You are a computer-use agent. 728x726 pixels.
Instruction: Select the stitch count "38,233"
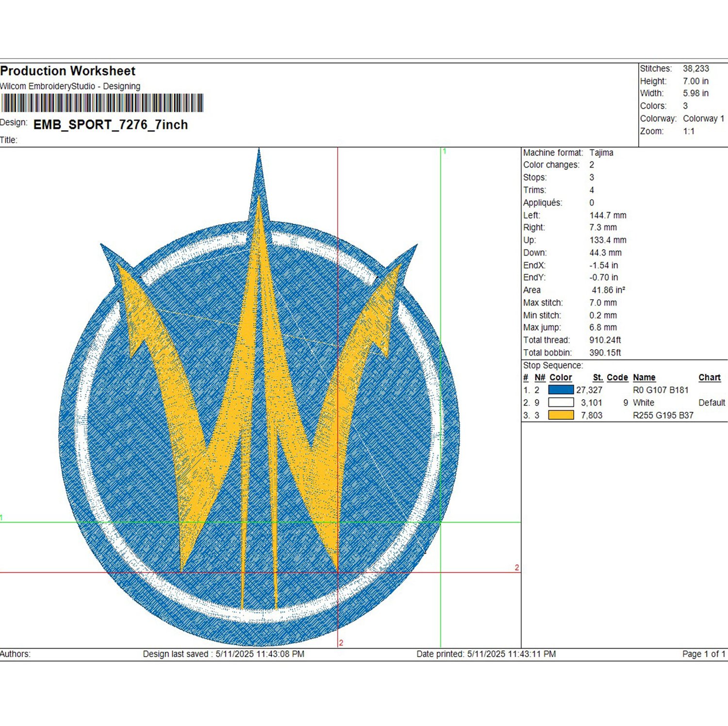696,69
